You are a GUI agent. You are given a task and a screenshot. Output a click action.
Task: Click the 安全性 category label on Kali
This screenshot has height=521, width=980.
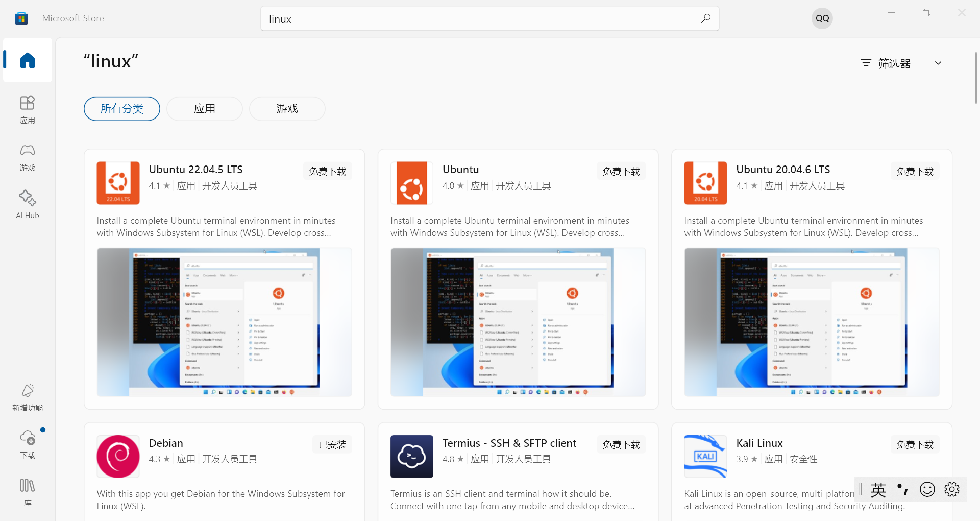(x=803, y=459)
